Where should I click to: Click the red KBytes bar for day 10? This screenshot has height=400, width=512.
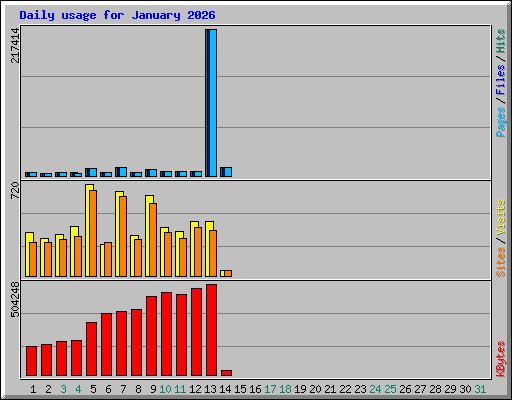pyautogui.click(x=166, y=334)
